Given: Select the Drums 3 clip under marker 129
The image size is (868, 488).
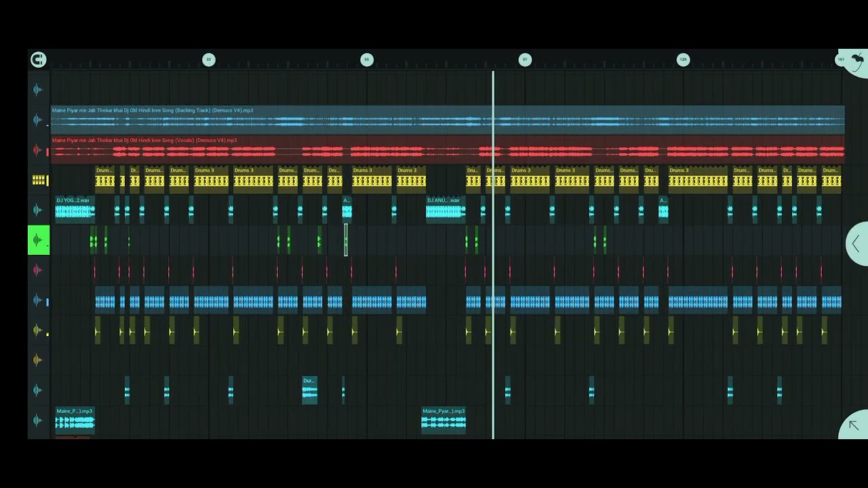Looking at the screenshot, I should click(698, 179).
